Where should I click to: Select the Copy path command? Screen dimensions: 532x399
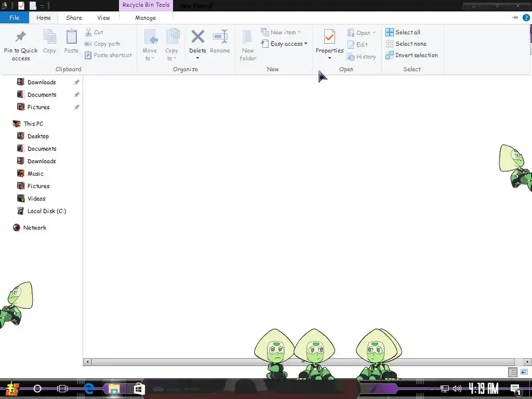pyautogui.click(x=102, y=44)
